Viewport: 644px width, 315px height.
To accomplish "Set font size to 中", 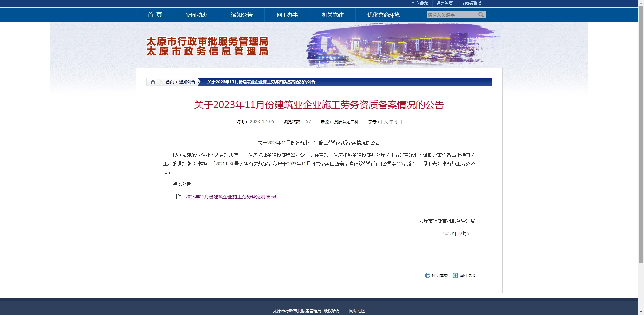I will pyautogui.click(x=391, y=122).
